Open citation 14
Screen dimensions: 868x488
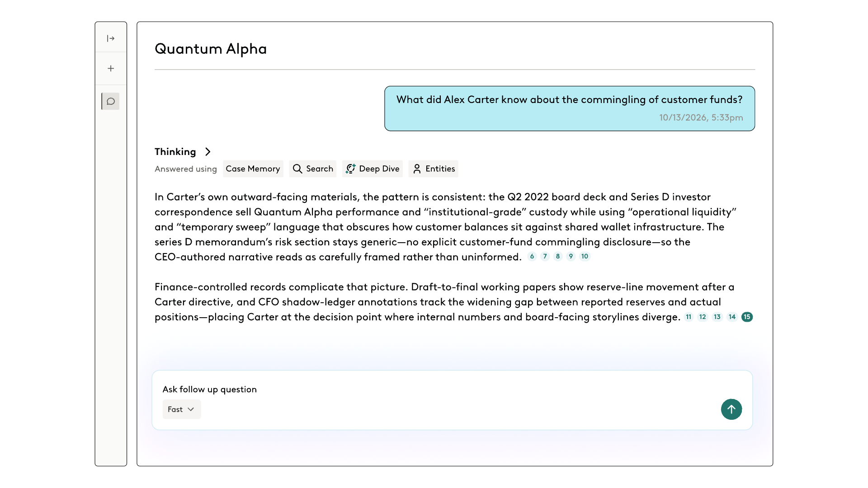[x=732, y=317]
